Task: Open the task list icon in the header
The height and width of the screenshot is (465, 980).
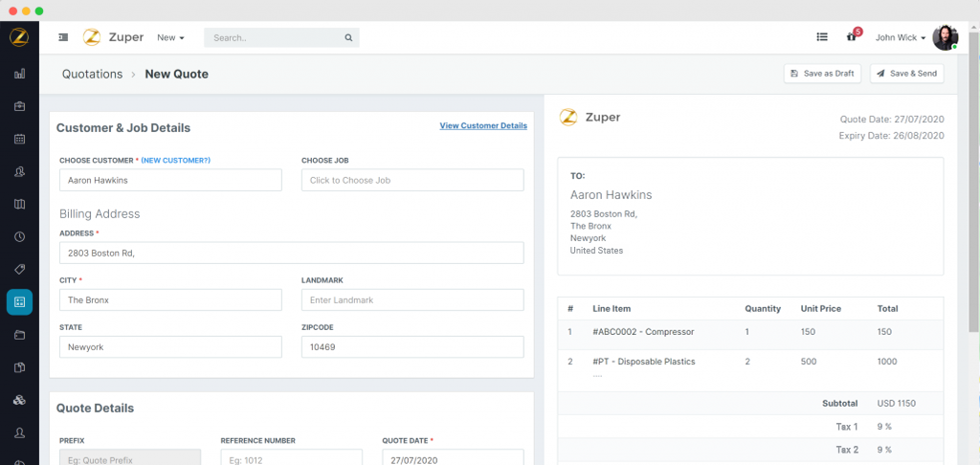Action: (822, 37)
